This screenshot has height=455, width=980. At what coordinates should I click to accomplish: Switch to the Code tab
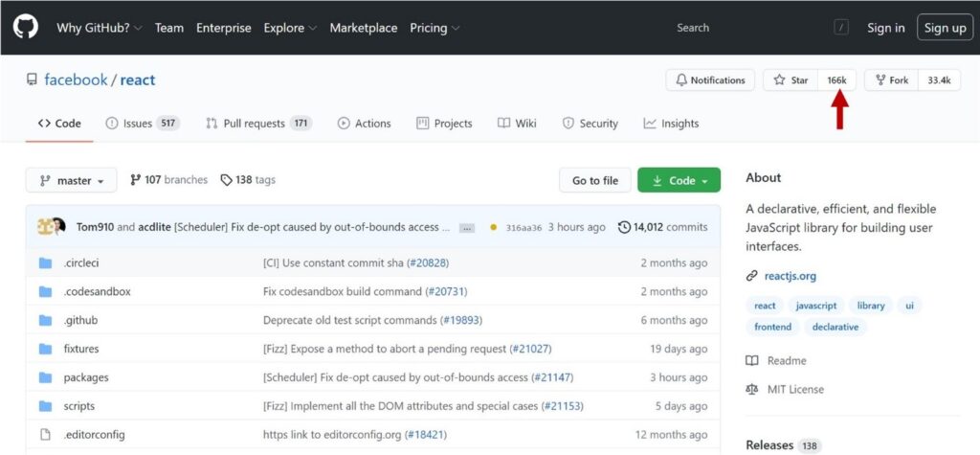(59, 124)
